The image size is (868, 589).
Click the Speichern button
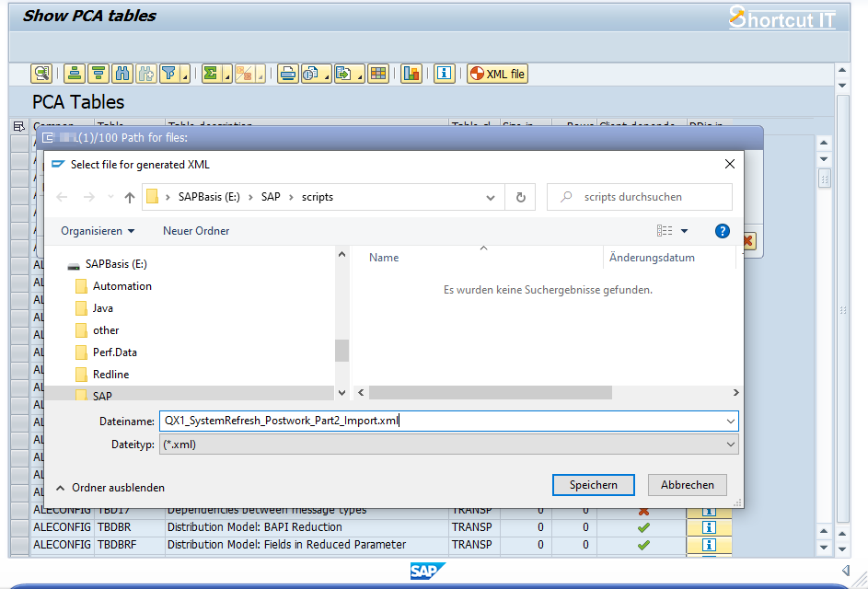[x=593, y=484]
